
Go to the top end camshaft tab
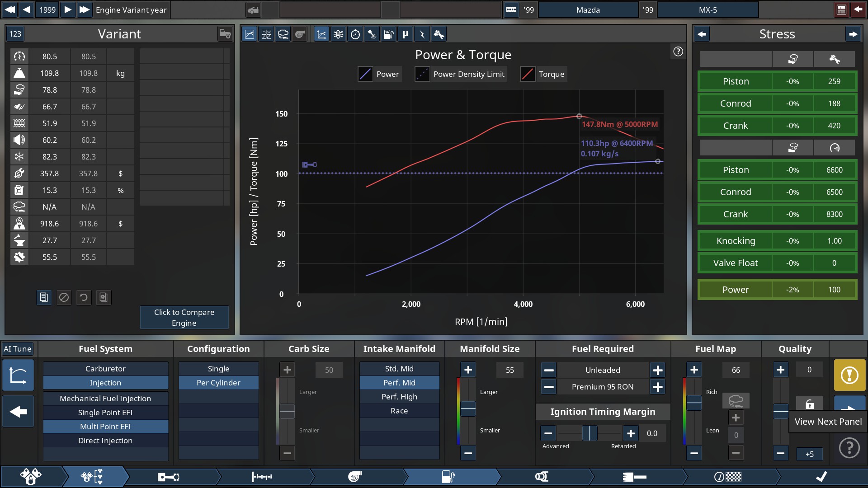point(262,477)
